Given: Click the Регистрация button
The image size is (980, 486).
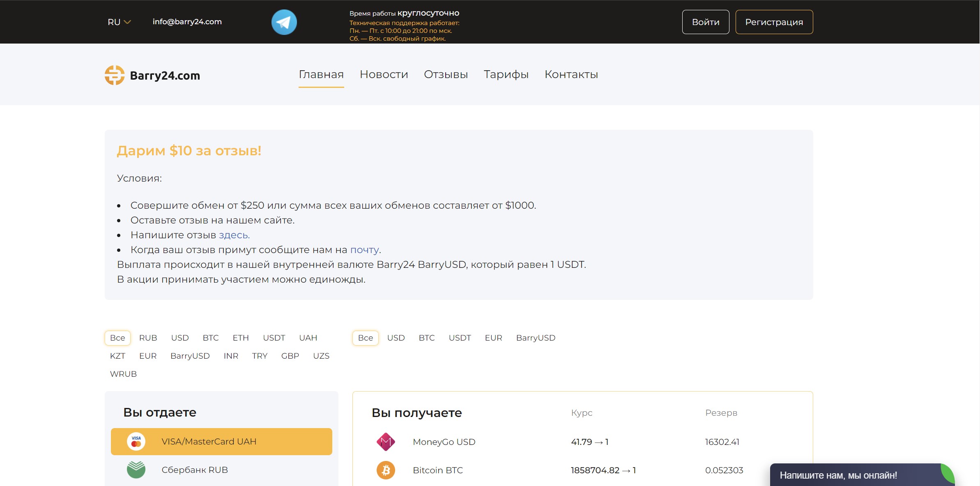Looking at the screenshot, I should [x=774, y=22].
